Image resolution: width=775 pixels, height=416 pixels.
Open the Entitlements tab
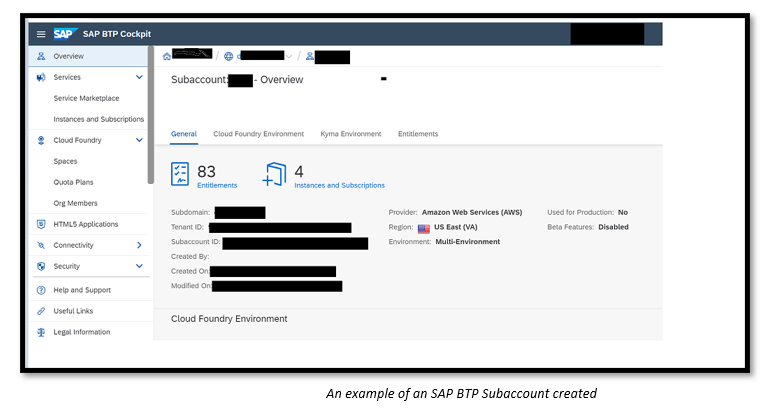[418, 134]
